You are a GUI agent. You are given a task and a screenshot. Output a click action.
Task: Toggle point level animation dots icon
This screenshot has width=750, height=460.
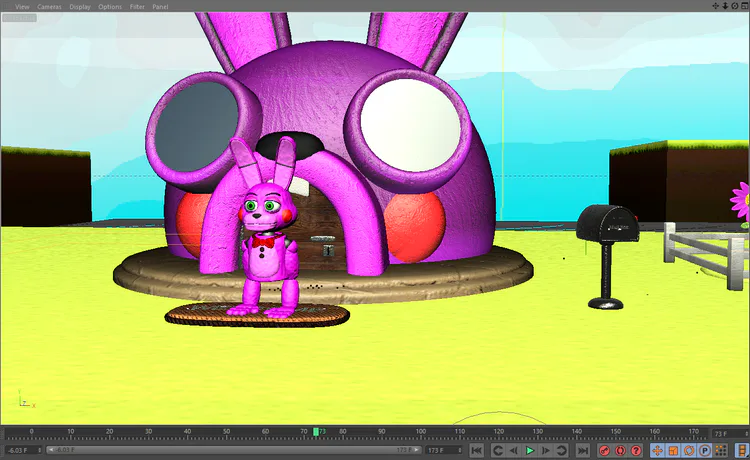(x=721, y=450)
